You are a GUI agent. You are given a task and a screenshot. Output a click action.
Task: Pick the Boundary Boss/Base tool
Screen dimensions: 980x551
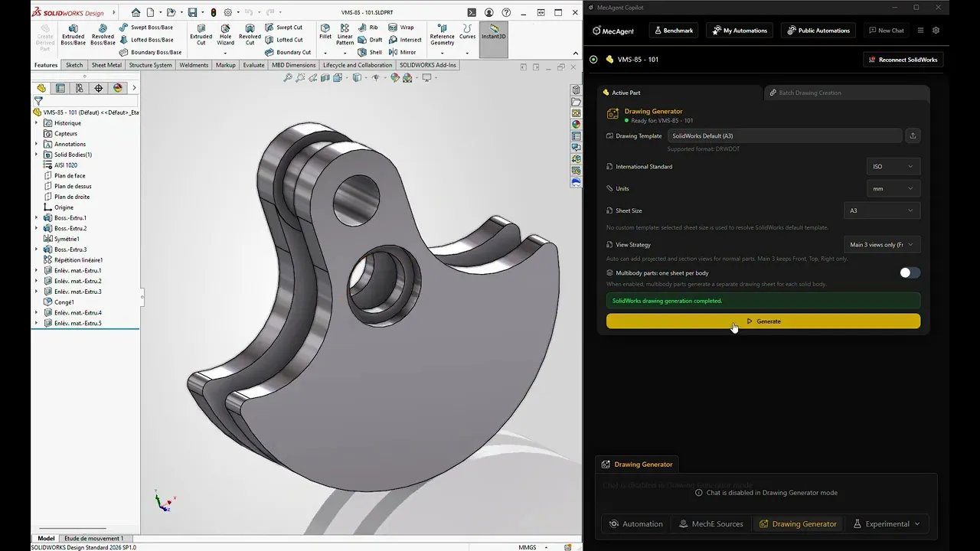(150, 52)
